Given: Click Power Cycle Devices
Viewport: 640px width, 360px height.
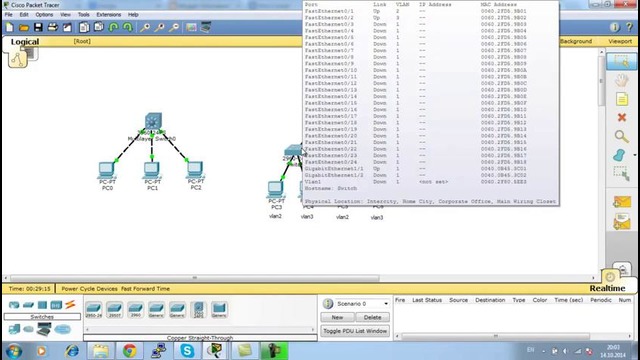Looking at the screenshot, I should click(x=89, y=289).
